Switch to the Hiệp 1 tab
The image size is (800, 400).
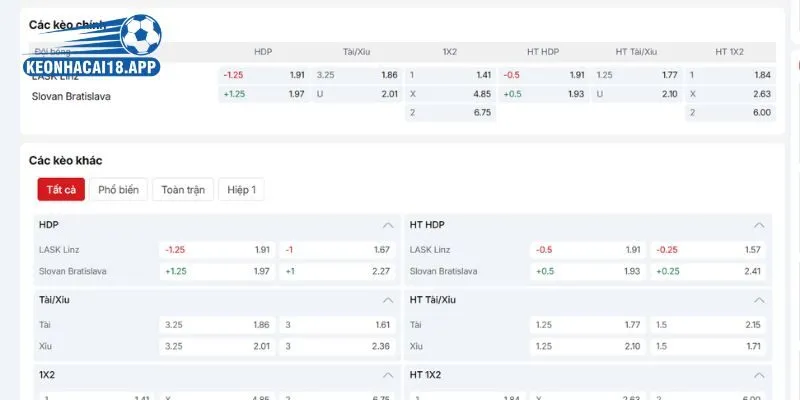[x=241, y=190]
